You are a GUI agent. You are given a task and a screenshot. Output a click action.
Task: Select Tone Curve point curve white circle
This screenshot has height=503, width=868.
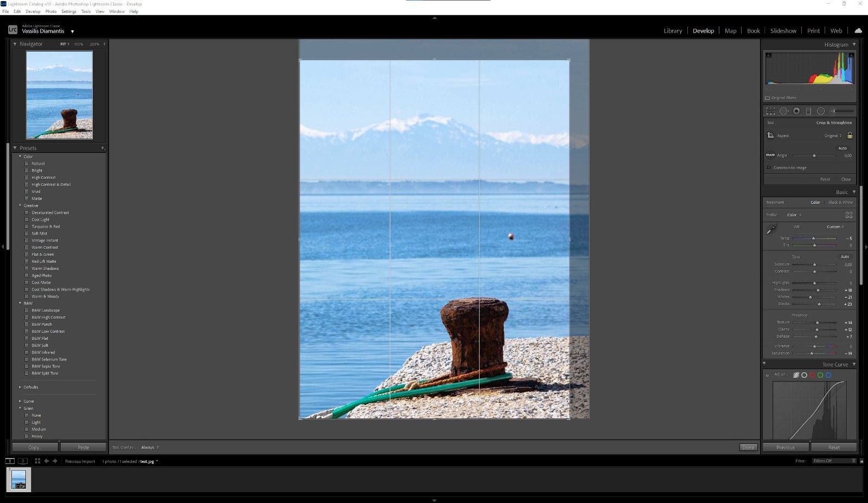coord(804,375)
